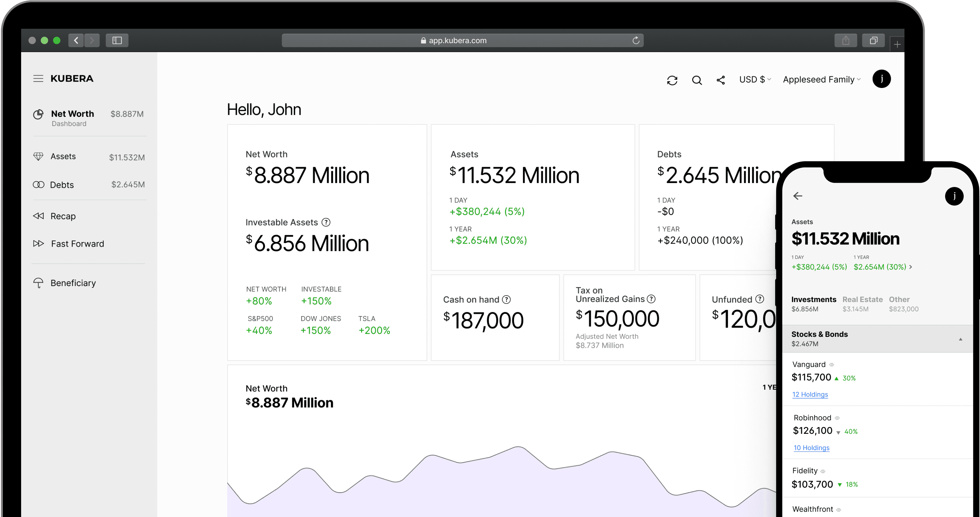Click the refresh sync icon

[x=672, y=80]
